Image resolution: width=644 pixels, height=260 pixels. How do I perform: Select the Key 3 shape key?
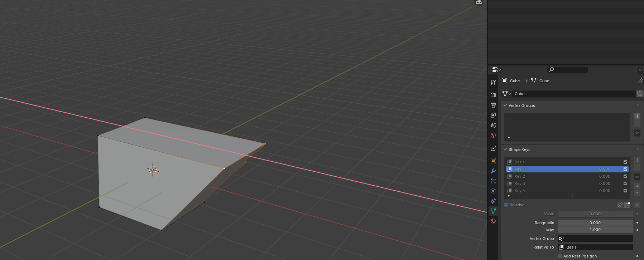(x=567, y=183)
